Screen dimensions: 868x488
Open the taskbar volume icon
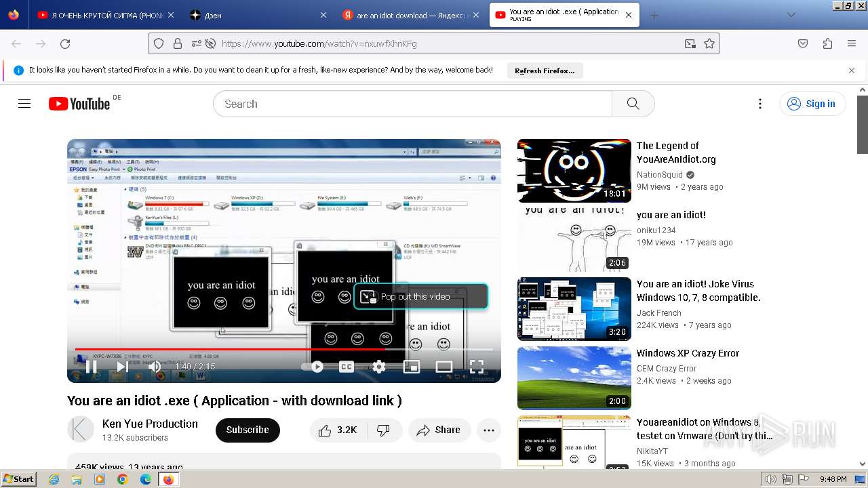[771, 479]
